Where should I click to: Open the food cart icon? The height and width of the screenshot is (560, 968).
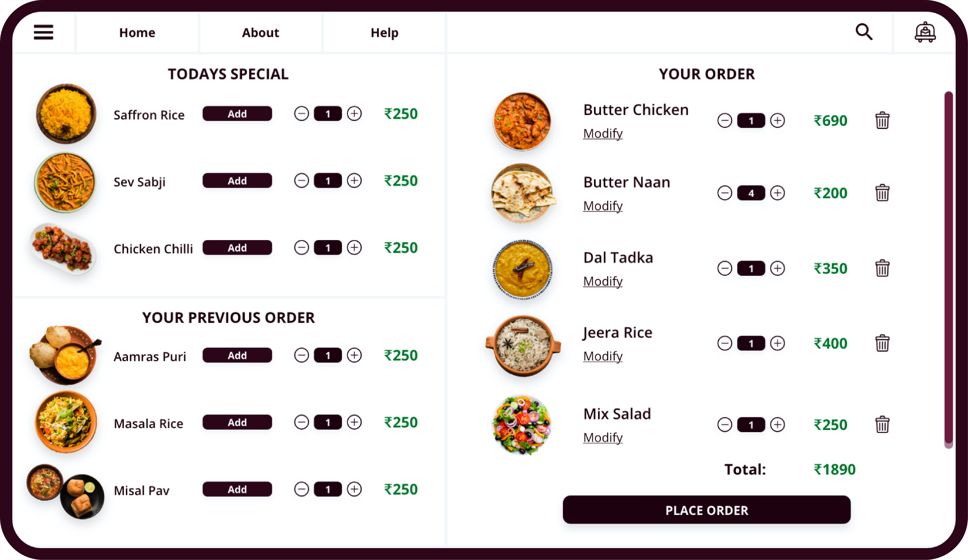pos(925,32)
